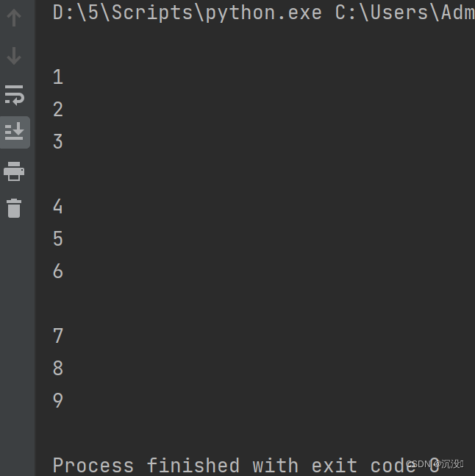Click the C:\Users script path text

tap(404, 13)
